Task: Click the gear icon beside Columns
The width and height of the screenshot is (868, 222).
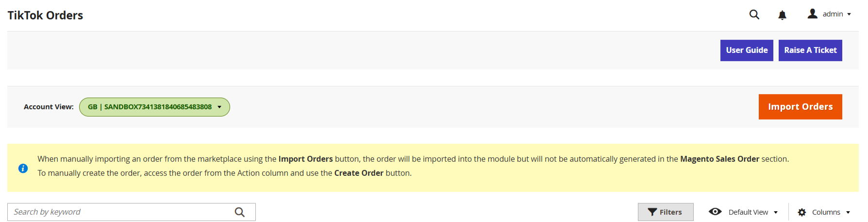Action: pyautogui.click(x=802, y=212)
